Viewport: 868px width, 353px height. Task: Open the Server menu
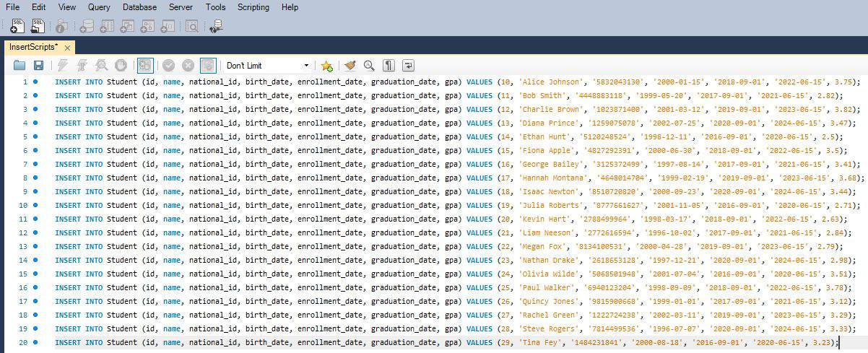181,7
